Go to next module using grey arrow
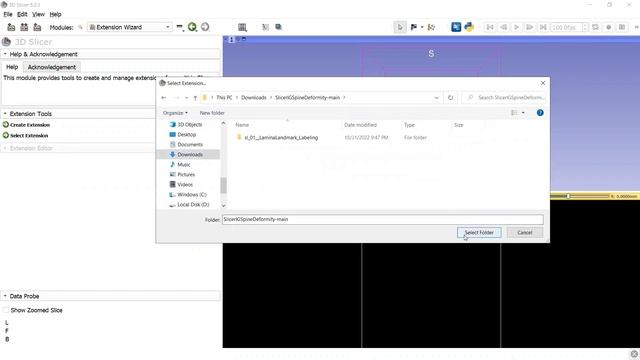This screenshot has width=640, height=360. coord(205,27)
